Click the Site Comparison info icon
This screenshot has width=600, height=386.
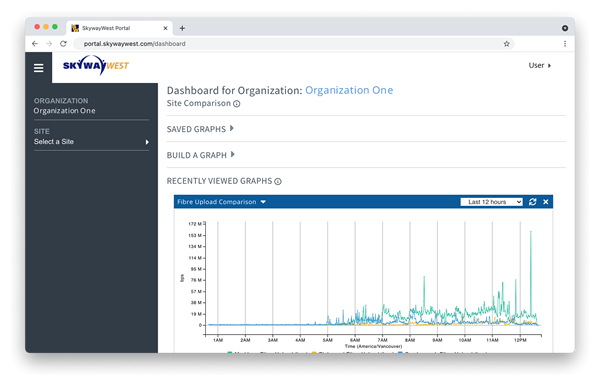tap(237, 104)
